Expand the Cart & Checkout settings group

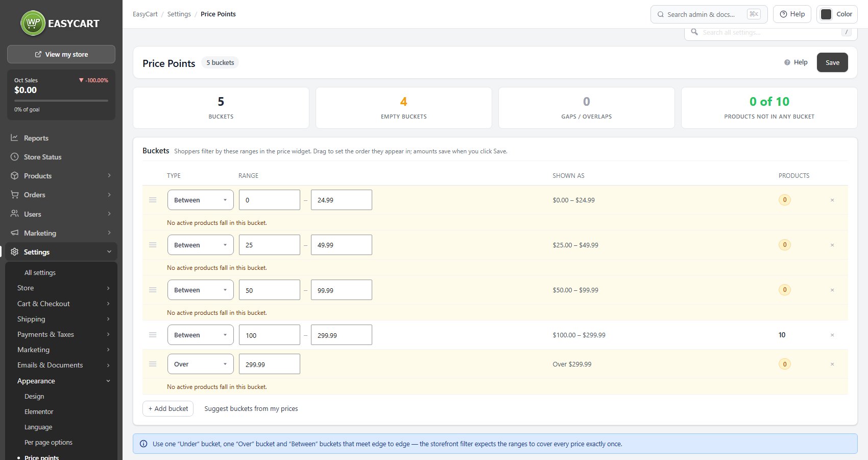click(x=64, y=304)
